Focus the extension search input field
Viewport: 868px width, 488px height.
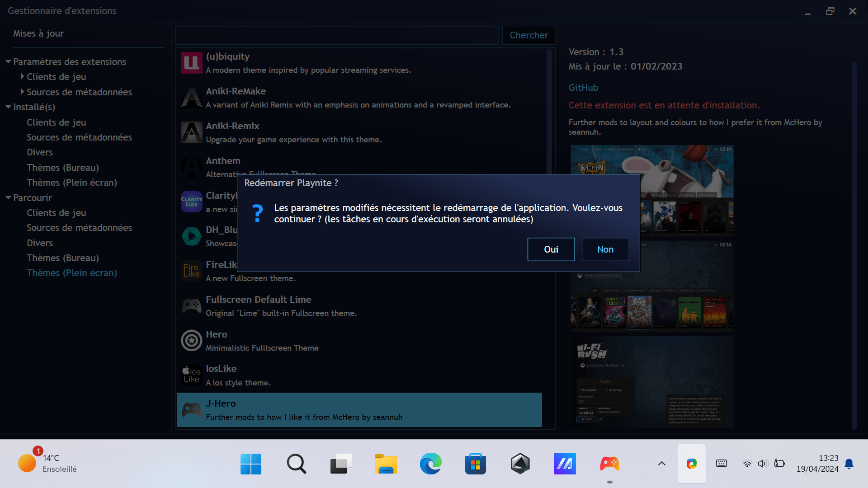(x=337, y=35)
